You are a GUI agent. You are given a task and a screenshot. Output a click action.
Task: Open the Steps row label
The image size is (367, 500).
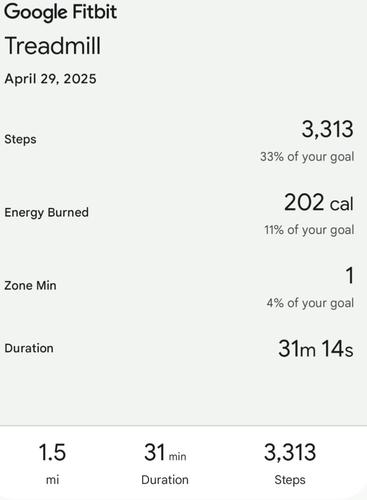pos(20,139)
